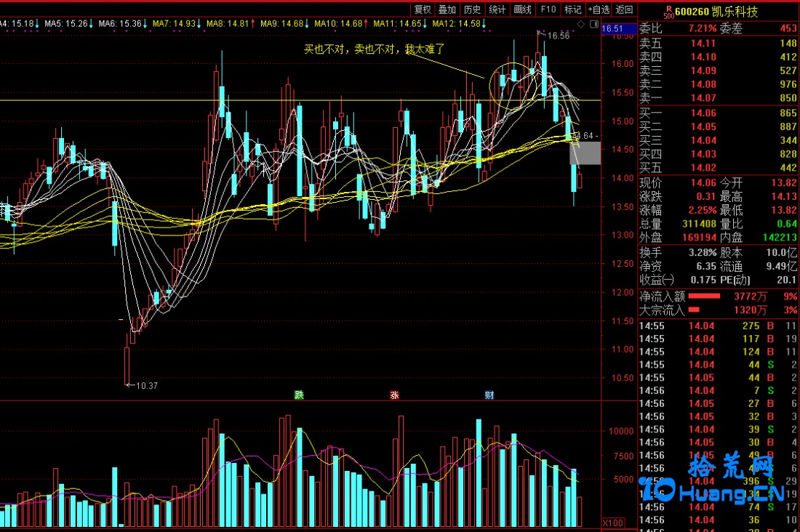Viewport: 800px width, 532px height.
Task: Click the 委差 453 value
Action: 788,28
